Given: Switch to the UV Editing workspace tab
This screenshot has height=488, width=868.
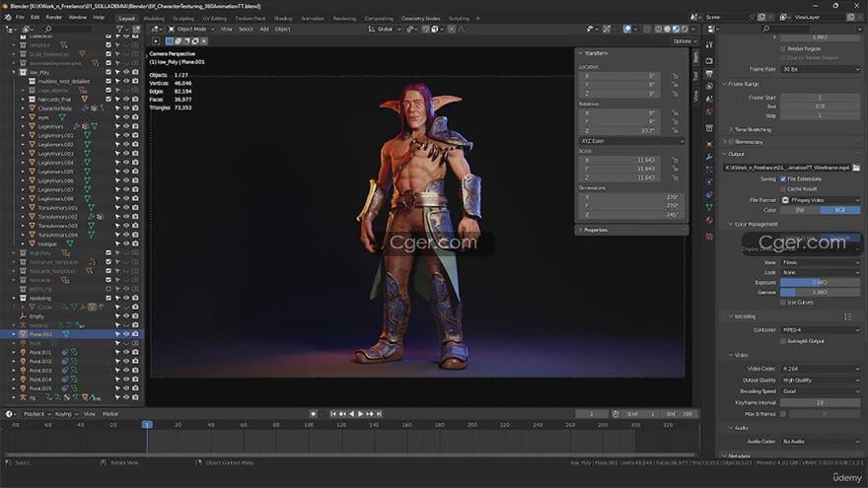Looking at the screenshot, I should [x=215, y=19].
